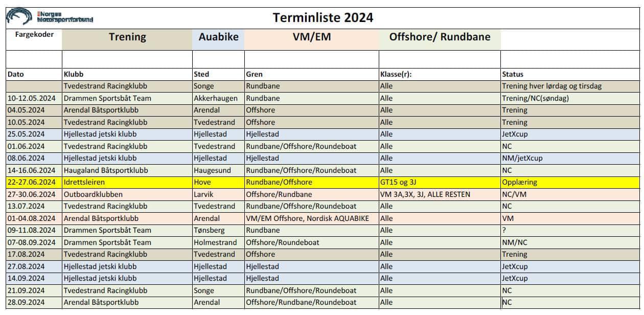
Task: Select date cell 09-11.08.2024
Action: [34, 230]
